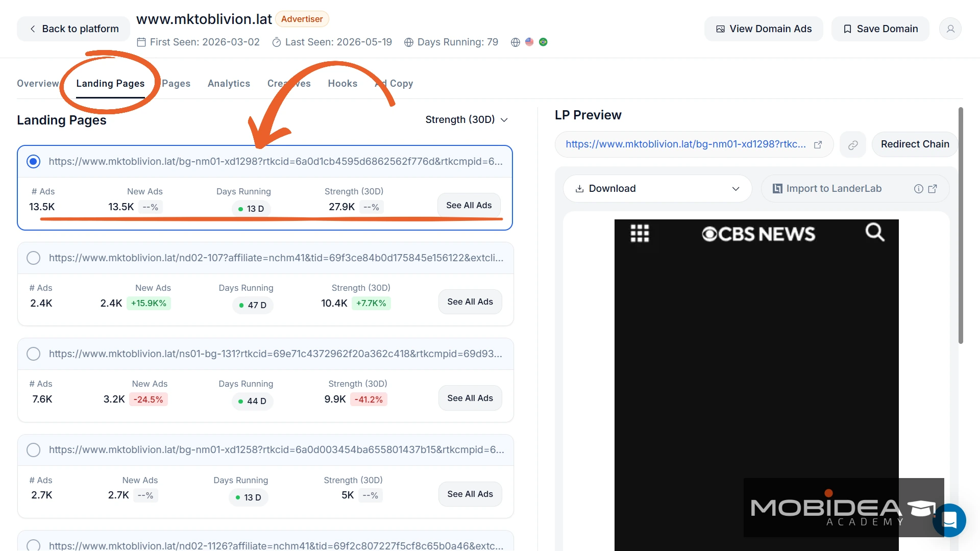Viewport: 980px width, 551px height.
Task: Click the '47 D' days running pill
Action: point(253,306)
